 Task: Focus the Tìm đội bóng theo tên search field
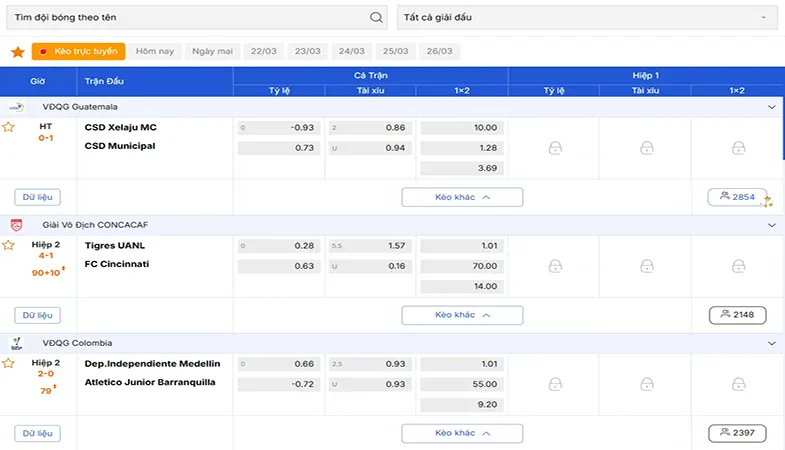click(196, 18)
